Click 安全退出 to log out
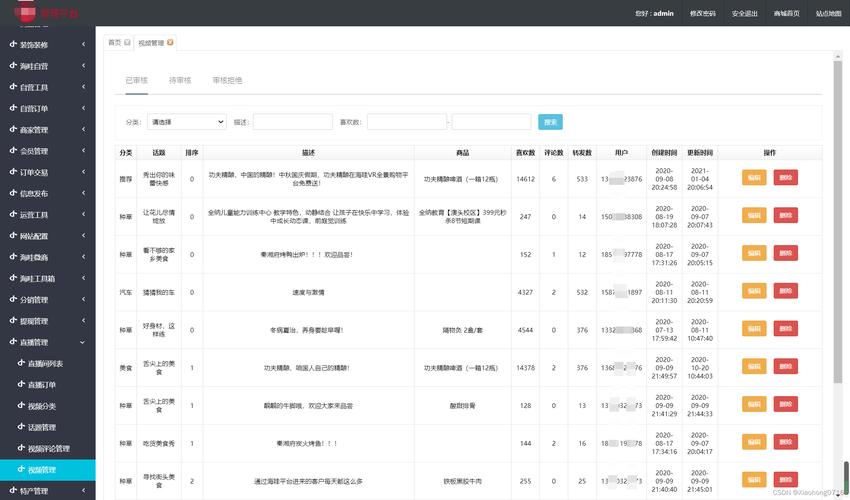850x500 pixels. point(744,14)
